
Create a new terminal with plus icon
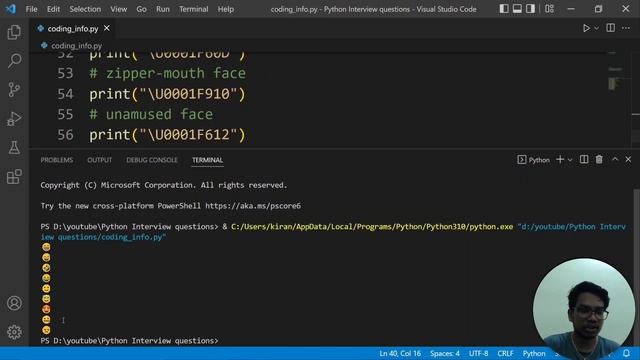coord(560,160)
